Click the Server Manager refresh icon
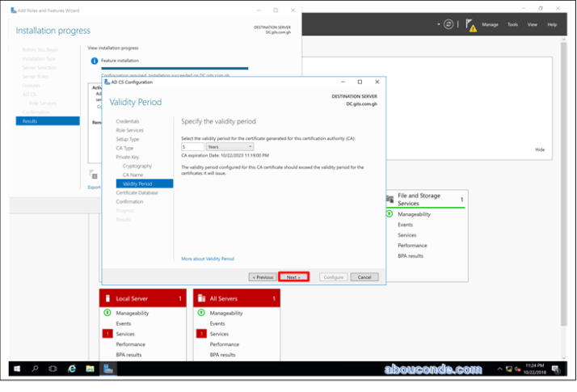This screenshot has height=392, width=577. 449,24
